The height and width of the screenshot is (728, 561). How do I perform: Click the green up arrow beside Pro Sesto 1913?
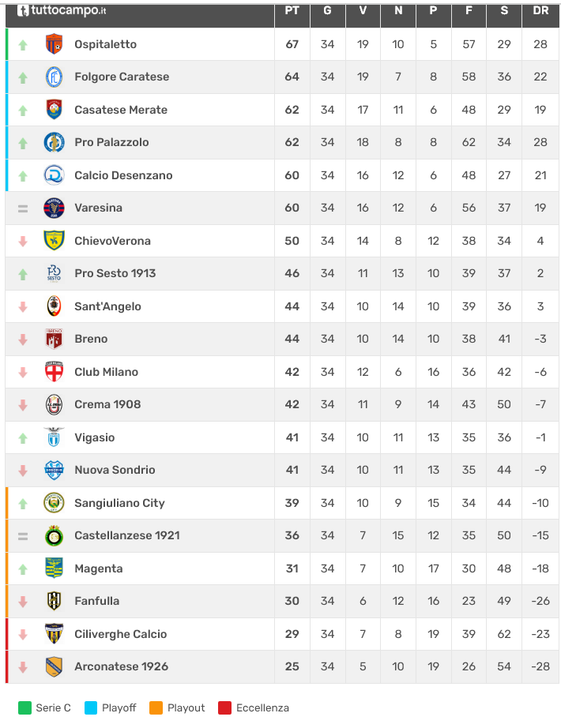click(x=23, y=274)
